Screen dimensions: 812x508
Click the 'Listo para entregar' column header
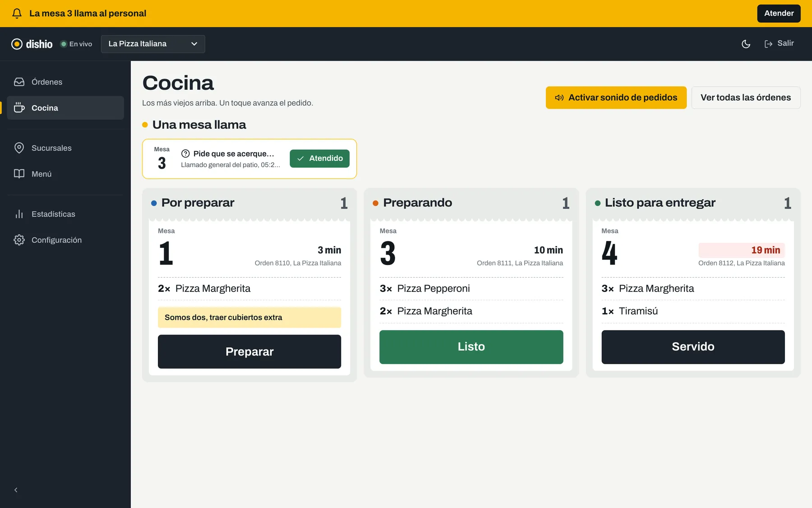click(660, 203)
